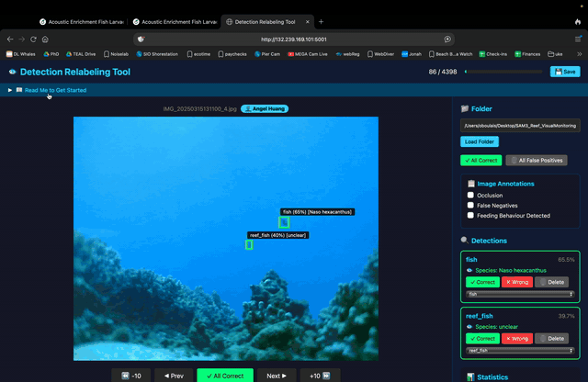Screen dimensions: 588x382
Task: Switch to the second Acoustic Enrichment Fish Larvae tab
Action: pos(175,22)
